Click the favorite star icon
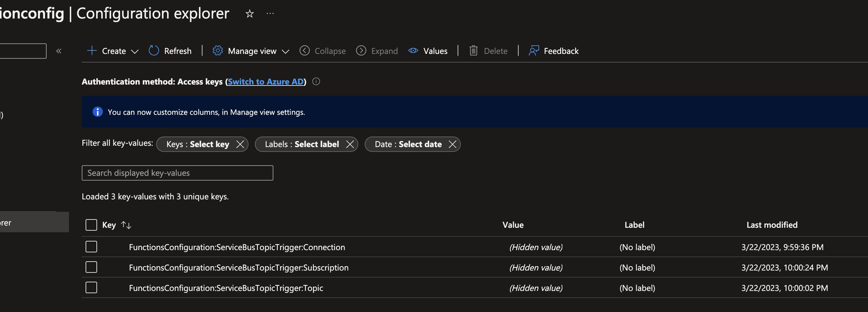This screenshot has width=868, height=312. [x=249, y=14]
